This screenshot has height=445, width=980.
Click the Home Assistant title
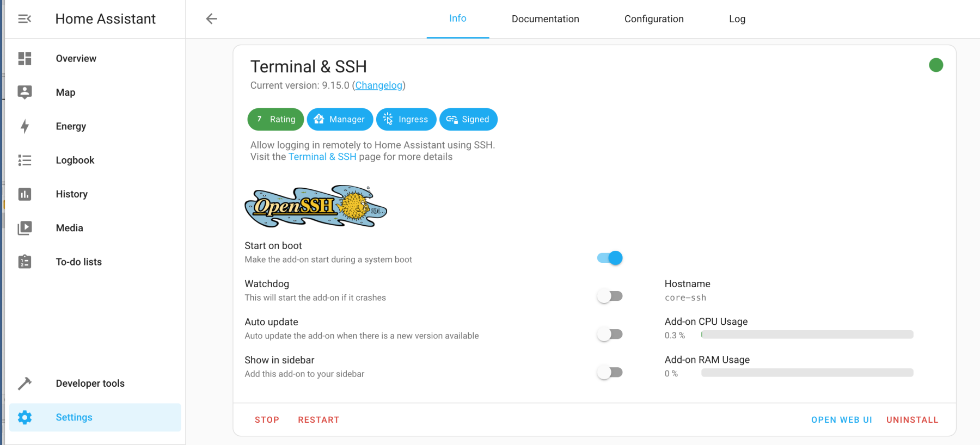tap(106, 19)
